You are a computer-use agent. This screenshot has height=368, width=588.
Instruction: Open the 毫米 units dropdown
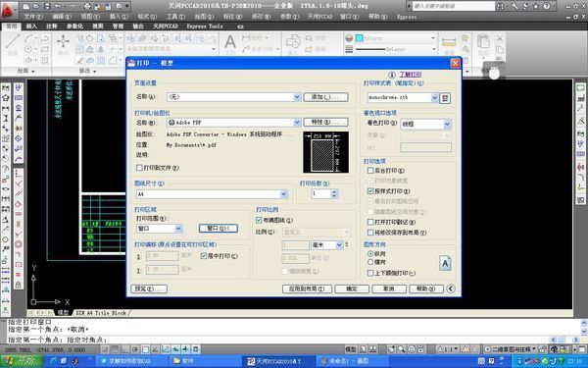click(339, 245)
